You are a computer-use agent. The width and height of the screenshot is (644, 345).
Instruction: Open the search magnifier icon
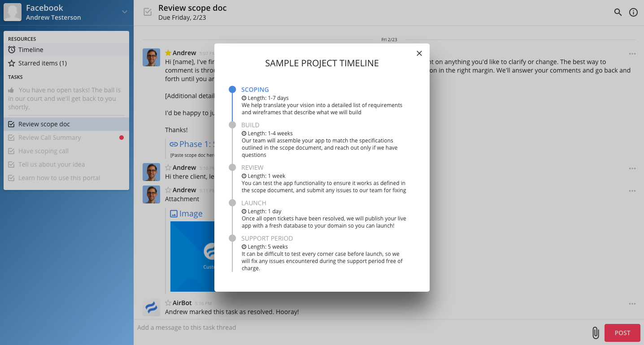(618, 13)
